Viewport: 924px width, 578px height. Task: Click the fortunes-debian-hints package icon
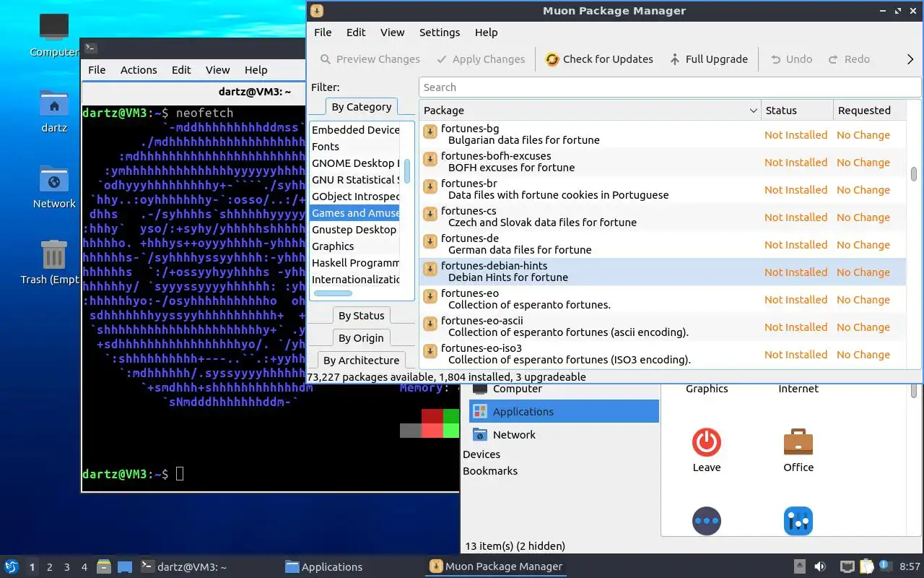tap(430, 269)
